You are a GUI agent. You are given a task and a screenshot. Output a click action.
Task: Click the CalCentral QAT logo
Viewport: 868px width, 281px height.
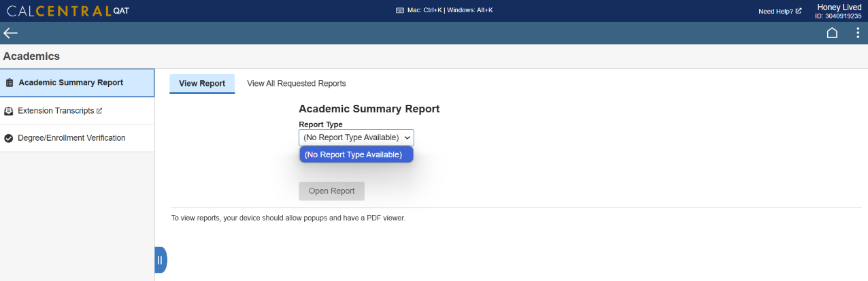pos(67,11)
